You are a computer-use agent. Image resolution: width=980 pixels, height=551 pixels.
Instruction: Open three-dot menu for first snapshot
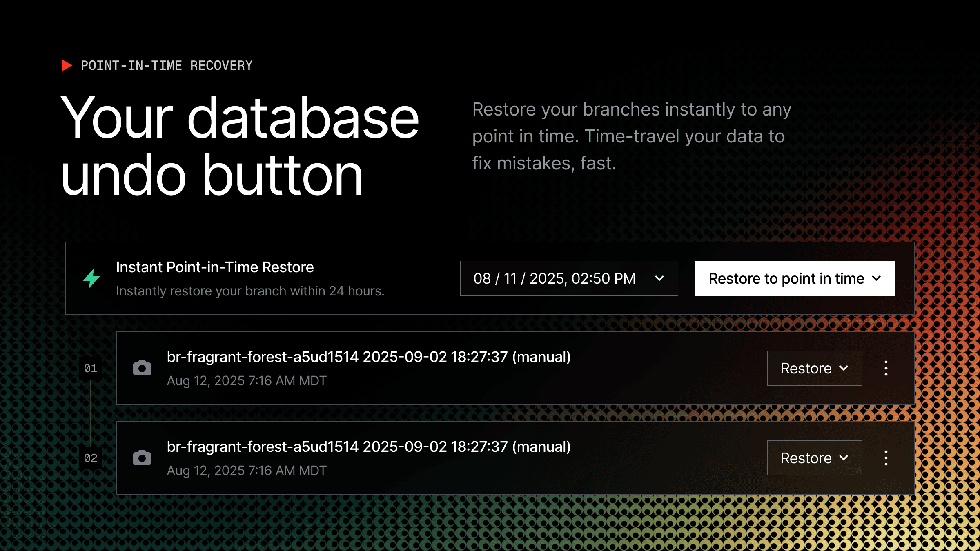886,368
